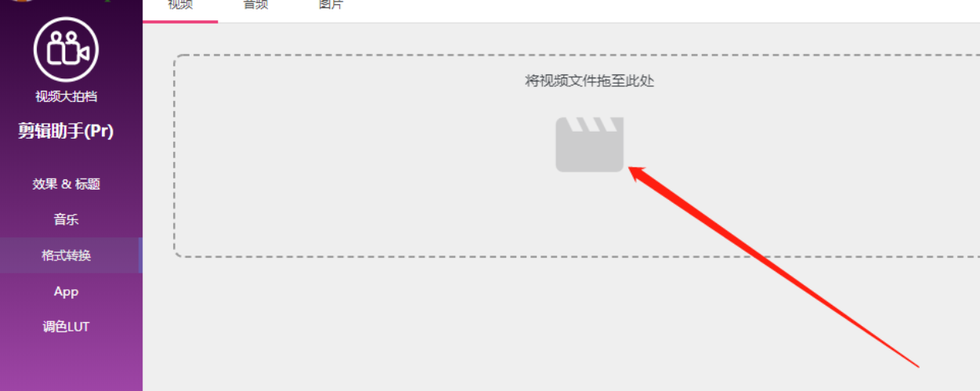Open 效果 & 标题 in sidebar
Viewport: 980px width, 391px height.
pyautogui.click(x=66, y=184)
